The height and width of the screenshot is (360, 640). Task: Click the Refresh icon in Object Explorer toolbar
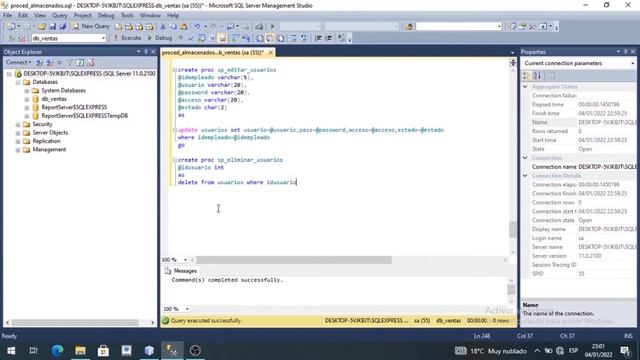pos(80,62)
